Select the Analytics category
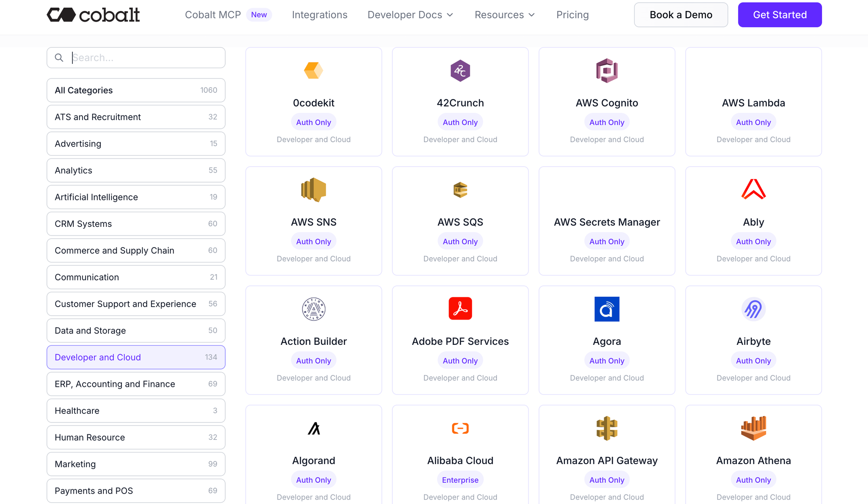 136,170
